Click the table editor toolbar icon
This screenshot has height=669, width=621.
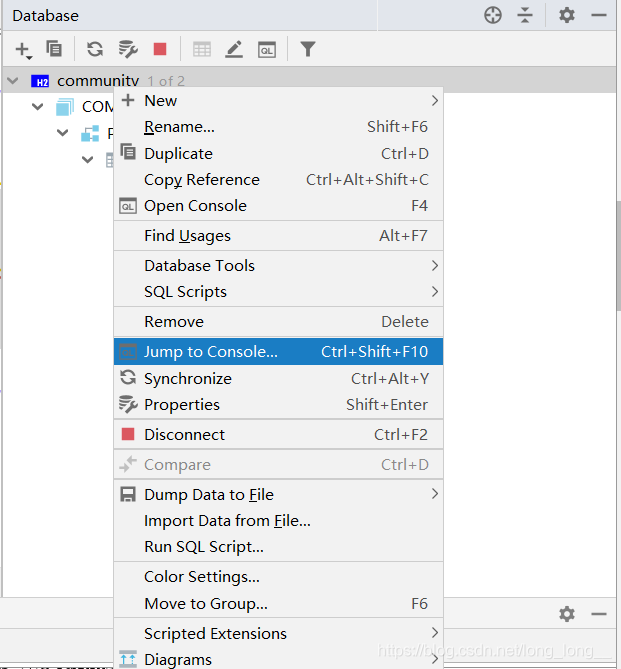[202, 49]
